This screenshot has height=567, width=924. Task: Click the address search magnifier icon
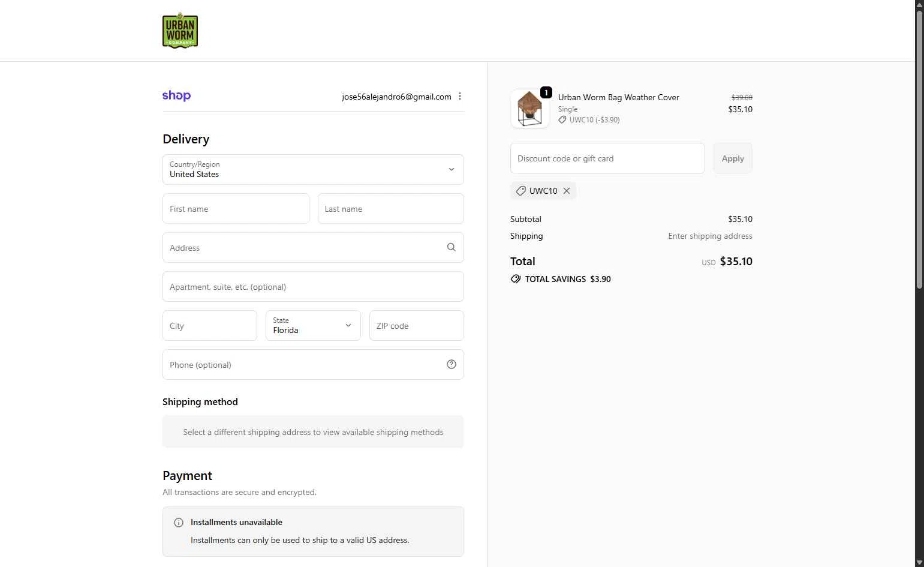[452, 247]
